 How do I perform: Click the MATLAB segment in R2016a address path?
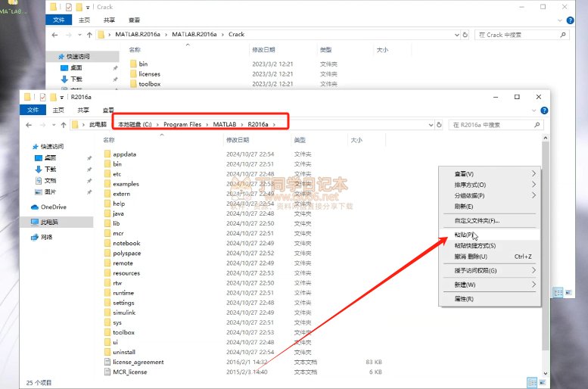point(224,124)
